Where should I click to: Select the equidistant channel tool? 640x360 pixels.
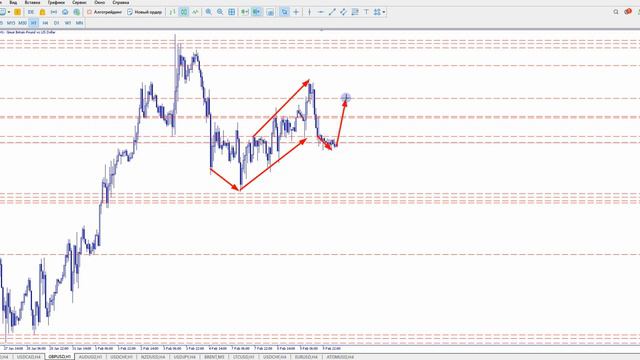(343, 12)
